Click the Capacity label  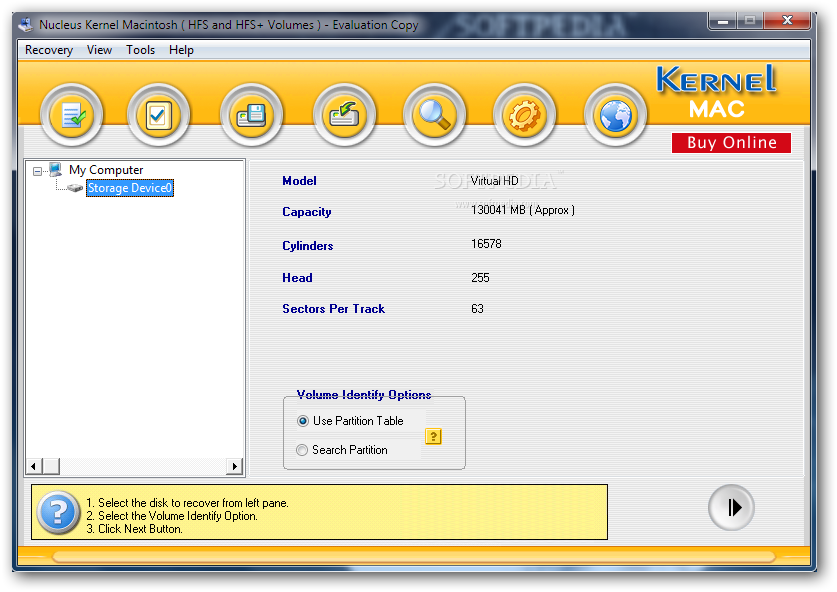point(307,212)
